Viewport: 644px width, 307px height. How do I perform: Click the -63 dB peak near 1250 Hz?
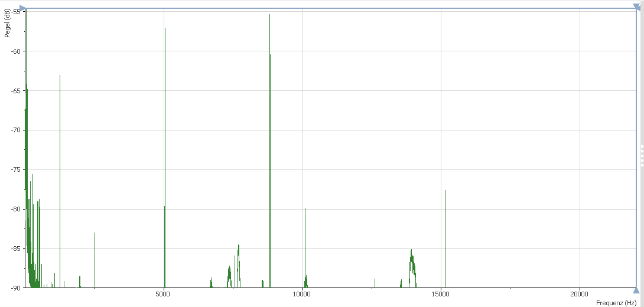(x=60, y=181)
